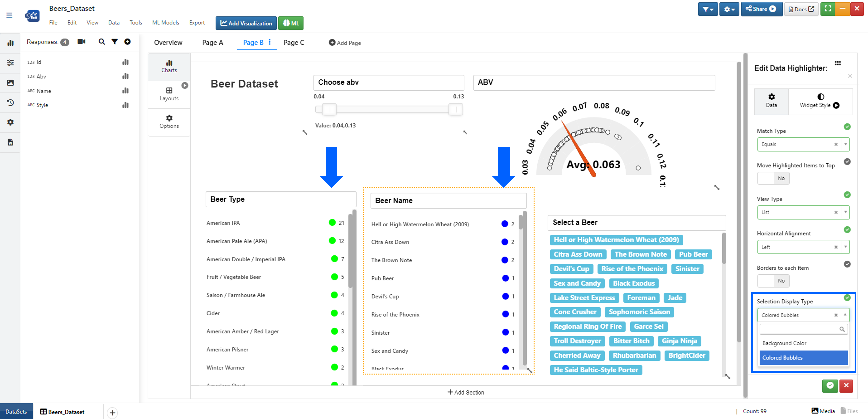Open the history icon in left sidebar
The width and height of the screenshot is (868, 419).
(x=10, y=102)
